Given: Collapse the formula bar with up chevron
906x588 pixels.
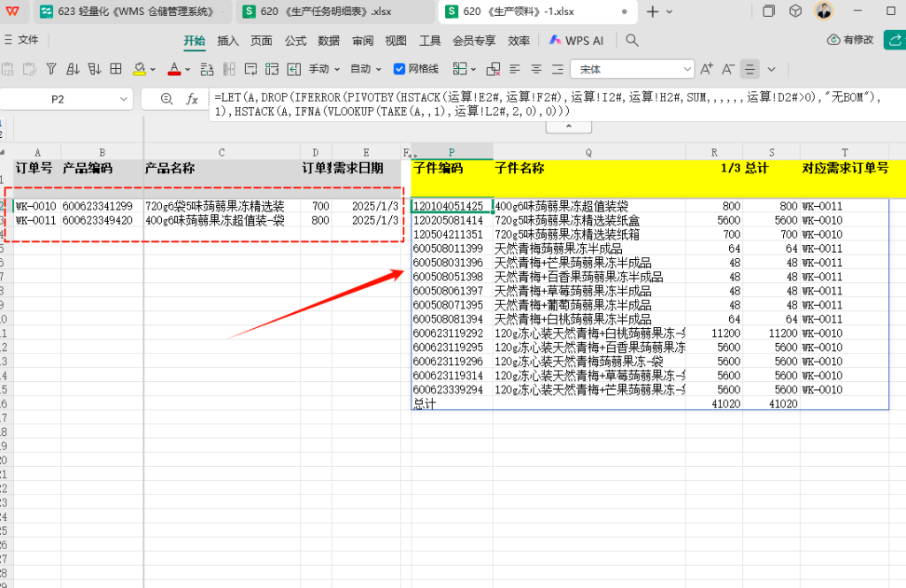Looking at the screenshot, I should pyautogui.click(x=569, y=126).
